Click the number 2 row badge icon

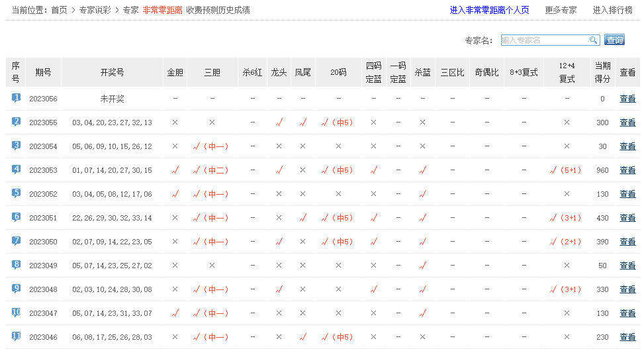click(16, 122)
